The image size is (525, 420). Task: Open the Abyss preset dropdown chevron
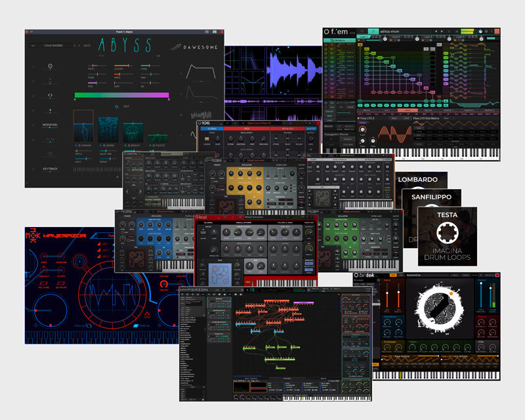pos(33,45)
